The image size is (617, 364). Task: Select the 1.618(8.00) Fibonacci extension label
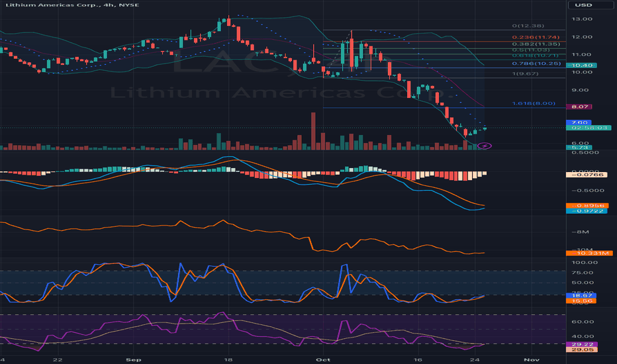(x=534, y=103)
